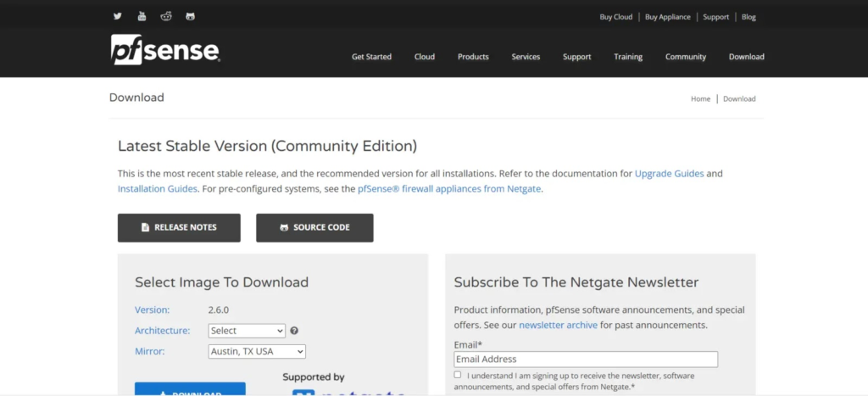Open the newsletter archive link
Screen dimensions: 868x396
click(558, 325)
